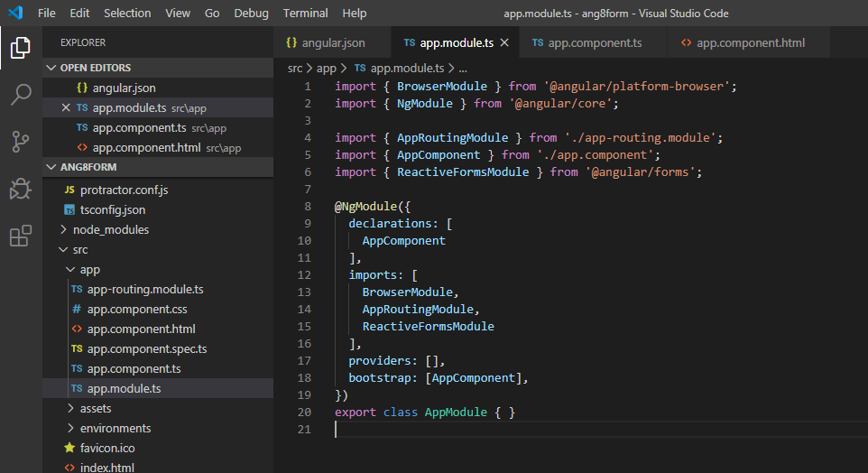
Task: Expand the node_modules folder
Action: [110, 229]
